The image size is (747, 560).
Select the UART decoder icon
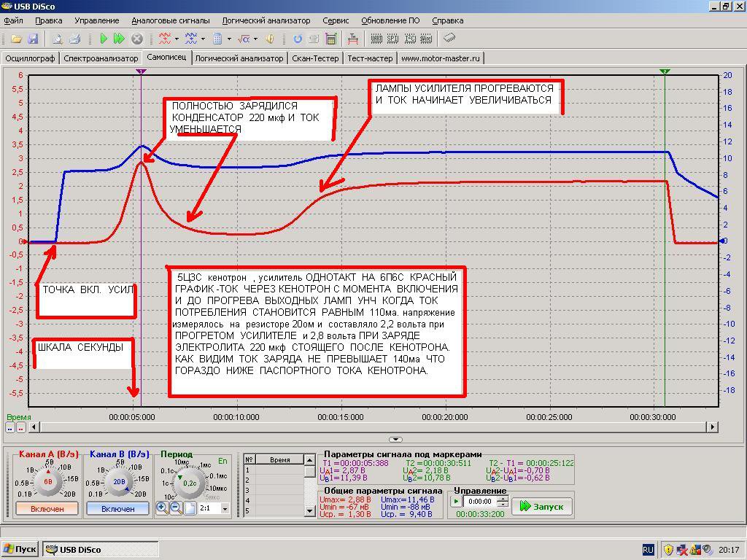pyautogui.click(x=376, y=39)
